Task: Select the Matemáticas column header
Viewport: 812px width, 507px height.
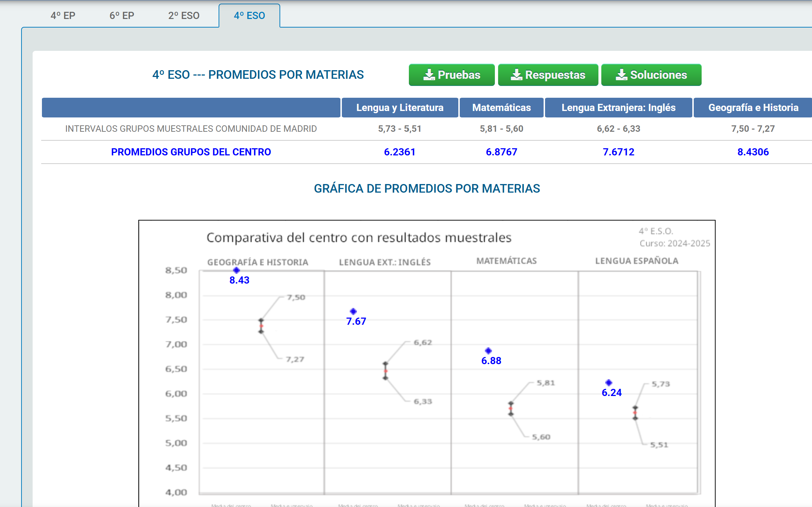Action: 501,107
